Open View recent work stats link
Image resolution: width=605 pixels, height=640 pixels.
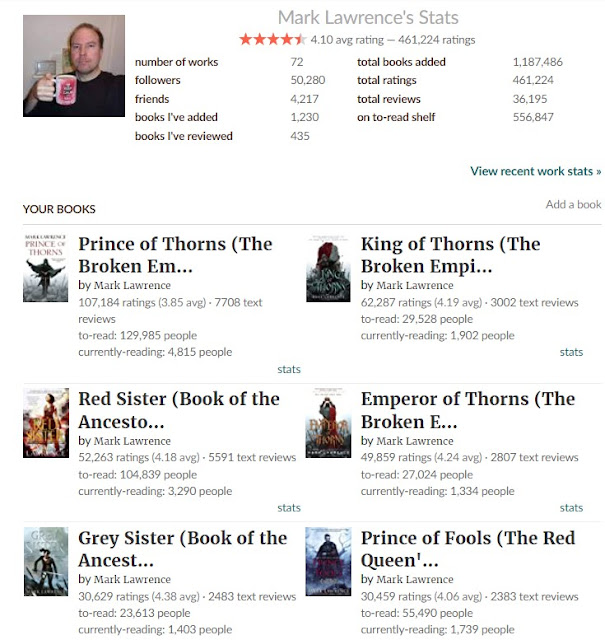(x=536, y=171)
